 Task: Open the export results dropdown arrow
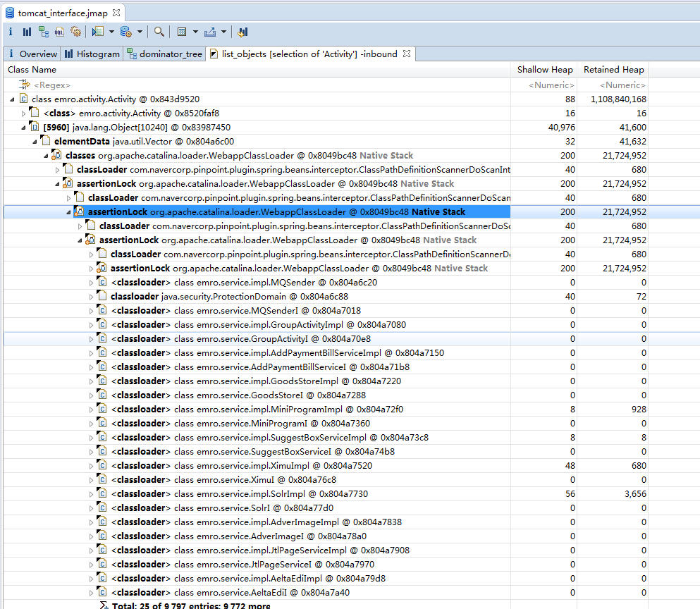(224, 32)
